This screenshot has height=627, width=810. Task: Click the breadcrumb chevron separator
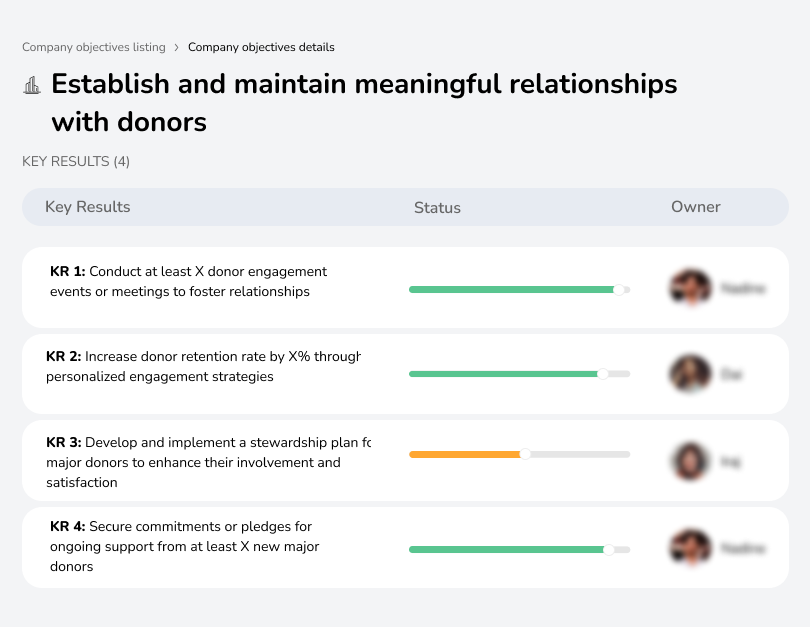pos(177,47)
